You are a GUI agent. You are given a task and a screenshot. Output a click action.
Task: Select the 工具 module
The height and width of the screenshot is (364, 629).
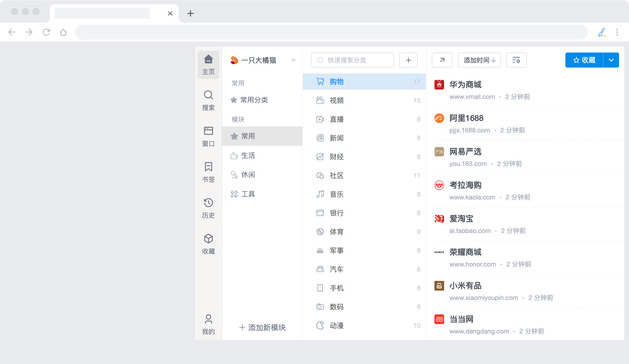point(262,194)
